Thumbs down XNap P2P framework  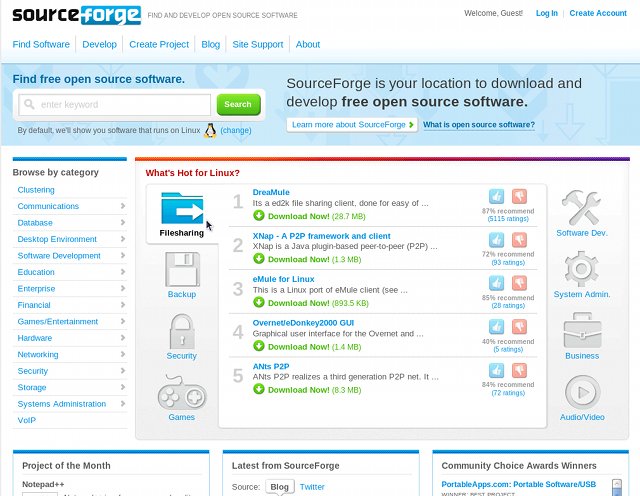(x=519, y=240)
